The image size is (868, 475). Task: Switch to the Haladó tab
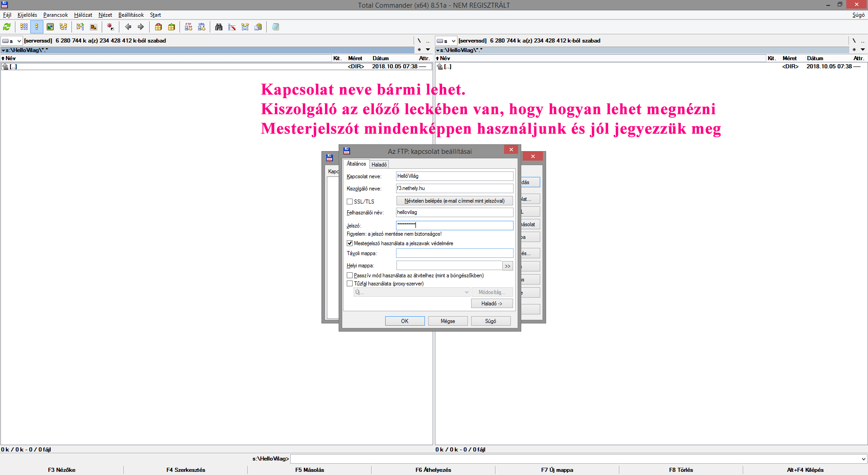pyautogui.click(x=379, y=165)
